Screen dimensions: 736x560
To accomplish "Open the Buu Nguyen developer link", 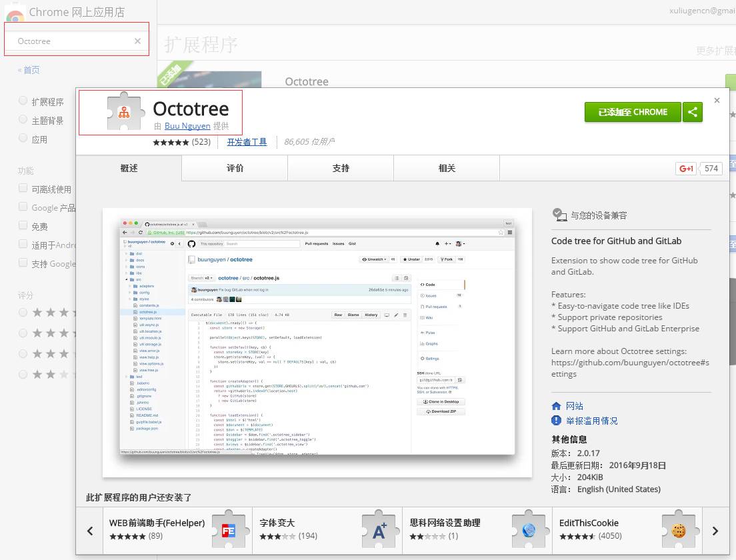I will coord(187,126).
